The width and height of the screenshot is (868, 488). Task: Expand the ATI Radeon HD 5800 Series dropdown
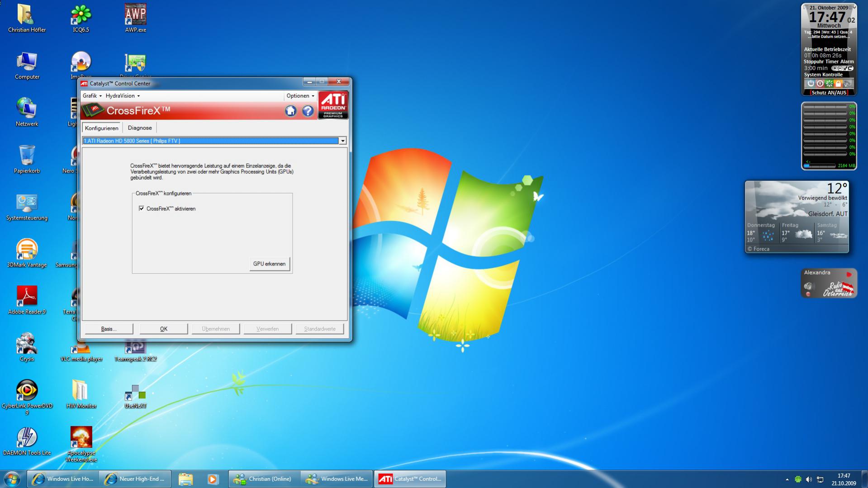pos(343,141)
